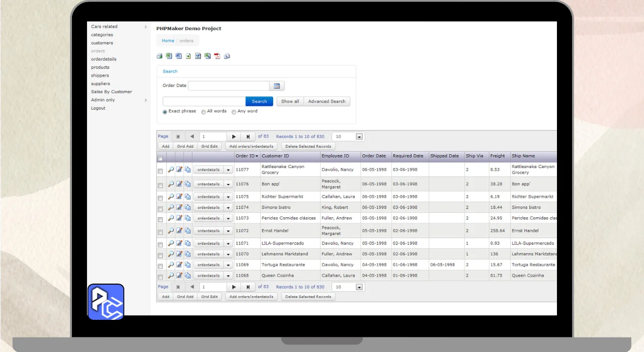Open the top records-per-page dropdown

click(359, 137)
